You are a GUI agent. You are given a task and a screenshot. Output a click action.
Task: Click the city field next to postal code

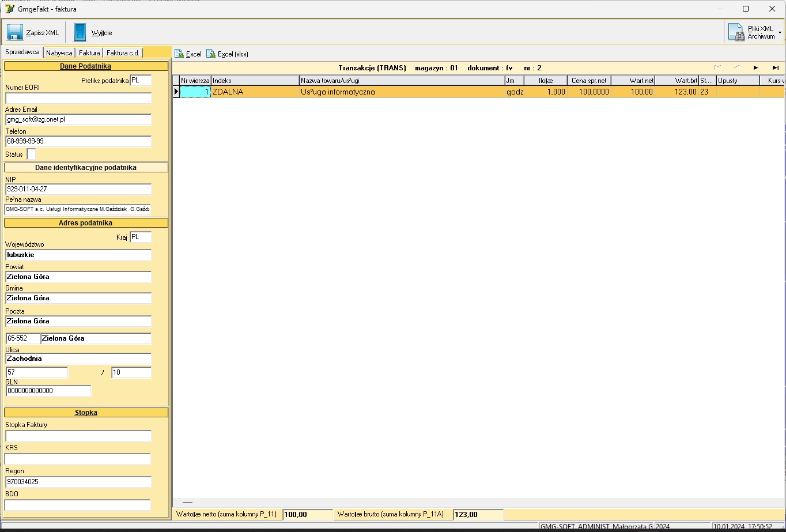coord(96,338)
